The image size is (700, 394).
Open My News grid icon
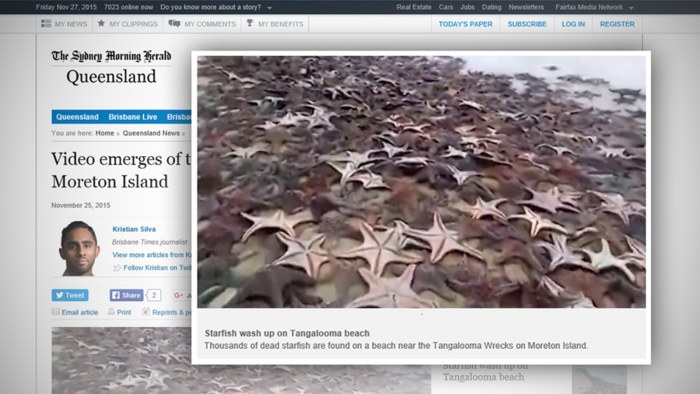[x=46, y=24]
